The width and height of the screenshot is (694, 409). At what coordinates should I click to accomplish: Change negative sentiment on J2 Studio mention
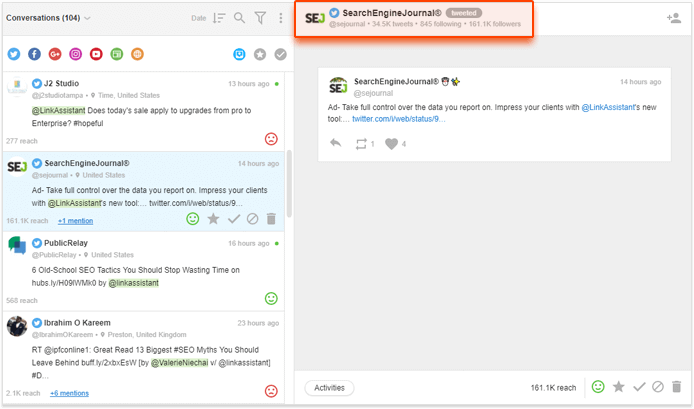click(271, 139)
